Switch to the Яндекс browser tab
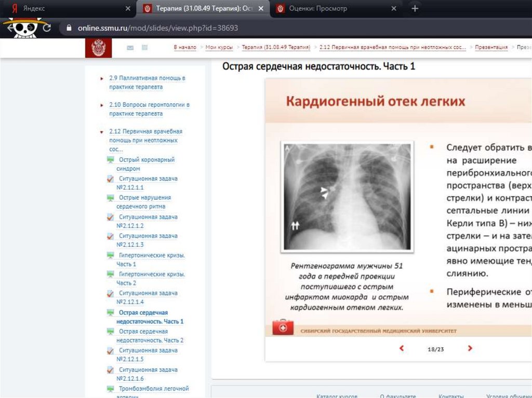Image resolution: width=532 pixels, height=398 pixels. point(68,9)
